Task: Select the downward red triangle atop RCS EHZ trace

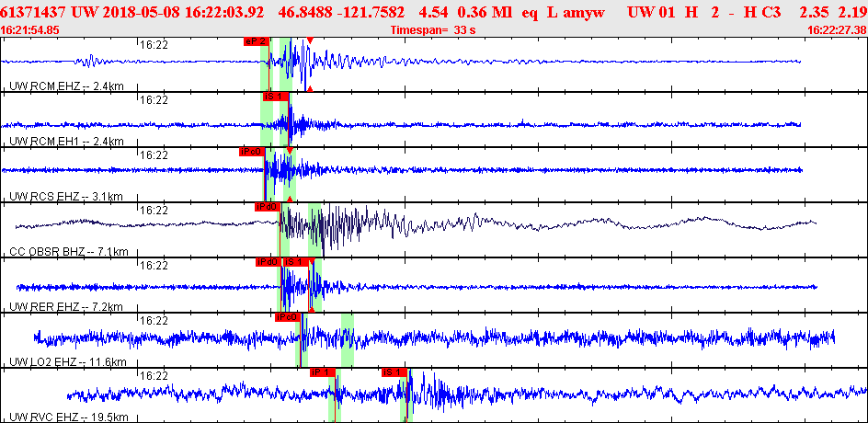Action: [x=290, y=151]
